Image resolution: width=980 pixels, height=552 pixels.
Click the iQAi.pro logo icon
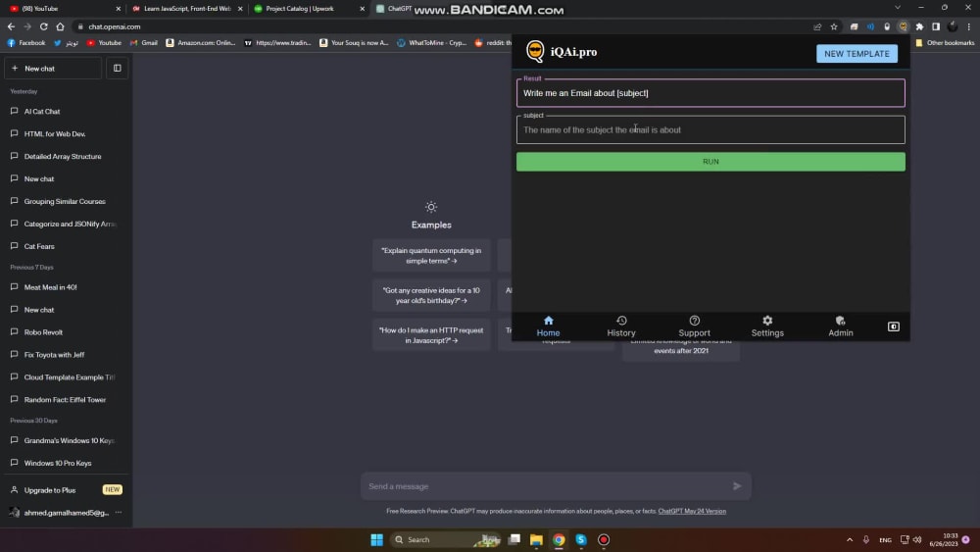tap(535, 51)
